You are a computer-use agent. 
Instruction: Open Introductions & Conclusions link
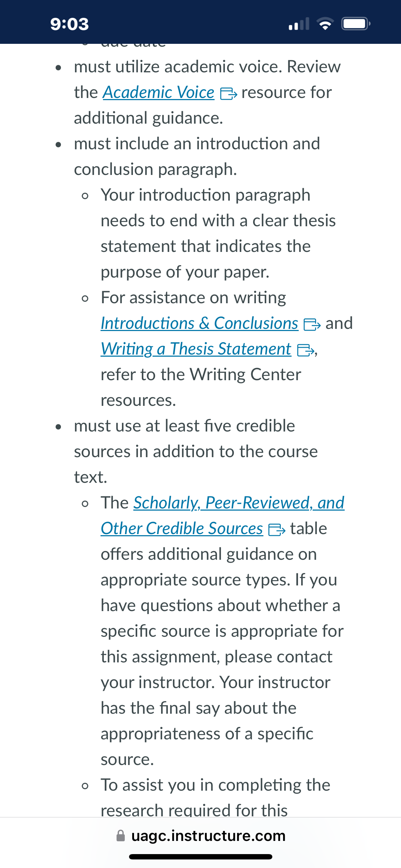pos(200,324)
